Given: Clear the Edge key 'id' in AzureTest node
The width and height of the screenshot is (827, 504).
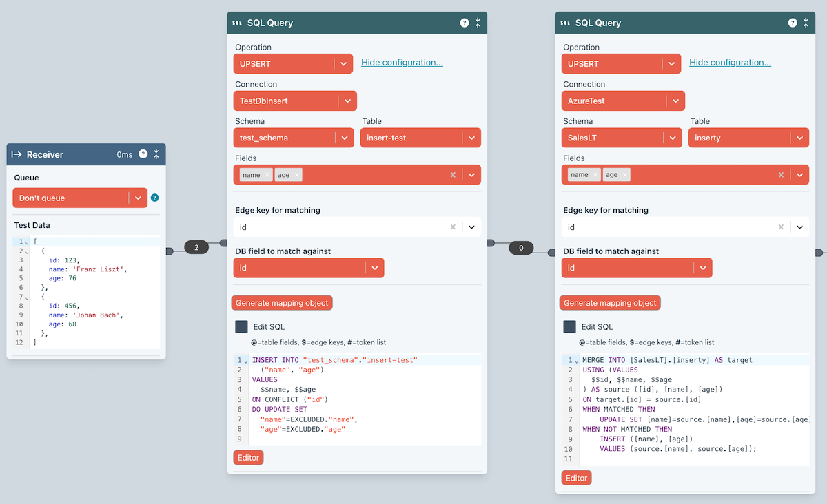Looking at the screenshot, I should click(x=781, y=227).
